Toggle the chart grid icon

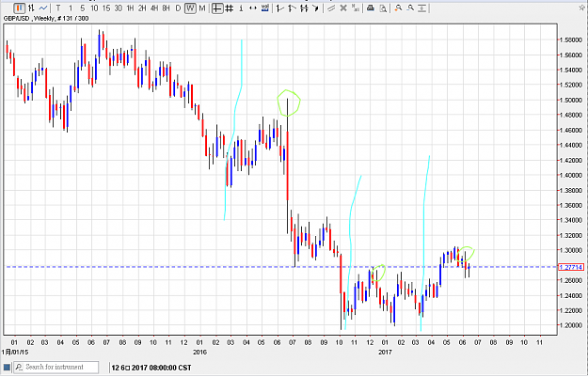pos(230,8)
